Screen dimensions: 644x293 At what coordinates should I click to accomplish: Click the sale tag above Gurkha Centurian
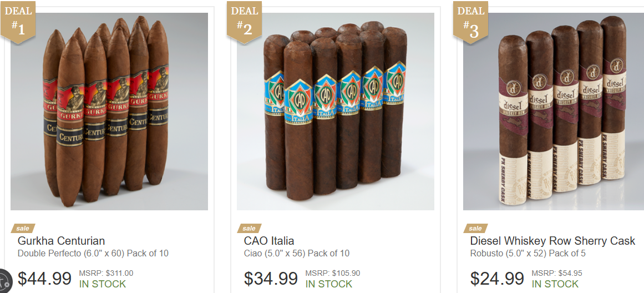[x=23, y=228]
